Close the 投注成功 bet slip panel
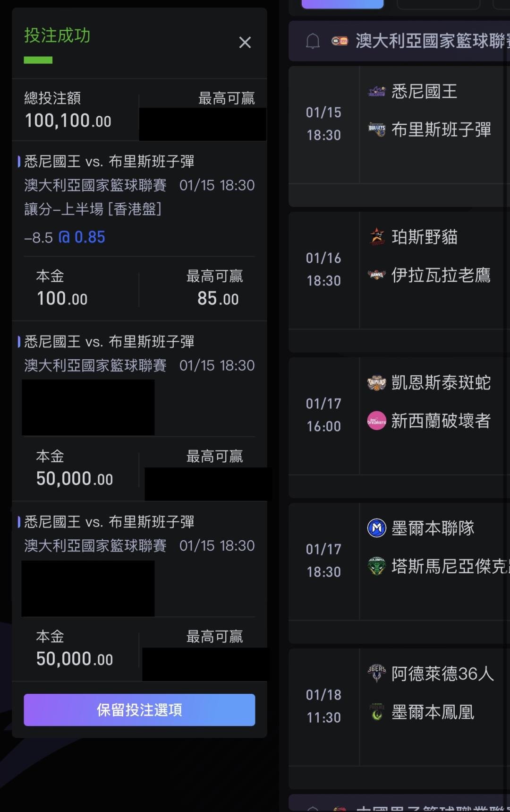The image size is (510, 812). point(245,43)
